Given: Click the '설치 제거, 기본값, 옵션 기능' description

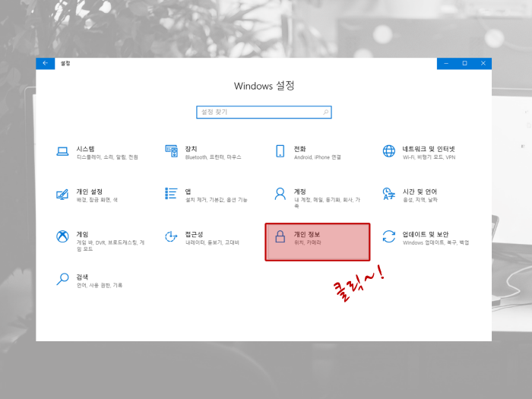Looking at the screenshot, I should click(216, 200).
